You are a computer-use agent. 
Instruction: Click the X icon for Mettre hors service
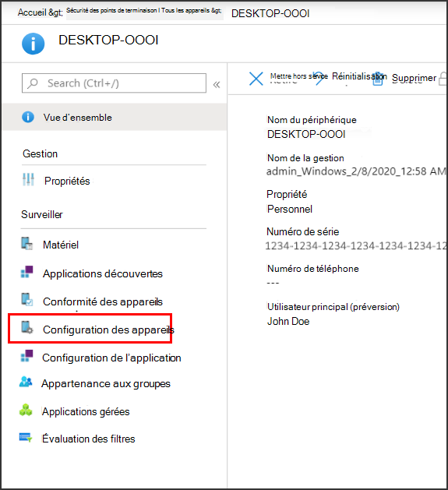coord(256,79)
